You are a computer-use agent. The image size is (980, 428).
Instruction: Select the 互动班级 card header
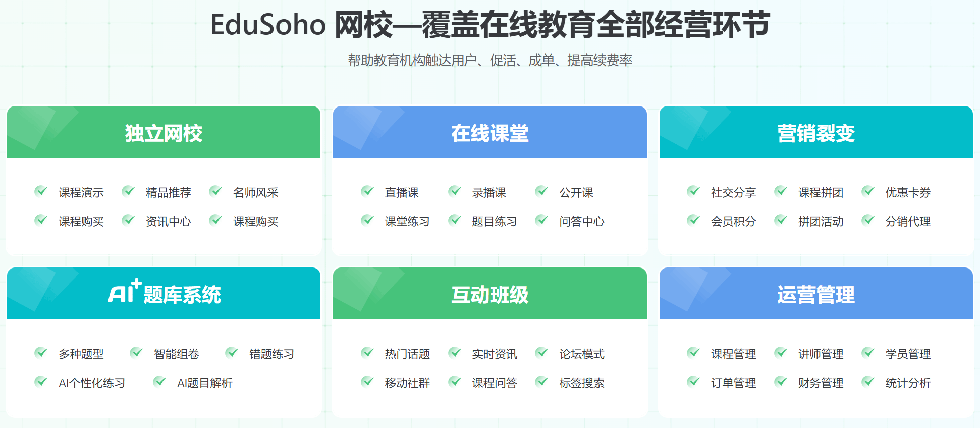pyautogui.click(x=489, y=294)
